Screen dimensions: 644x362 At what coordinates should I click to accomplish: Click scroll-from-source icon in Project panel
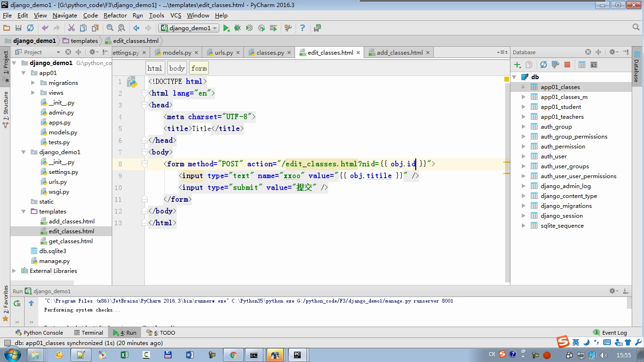click(68, 52)
